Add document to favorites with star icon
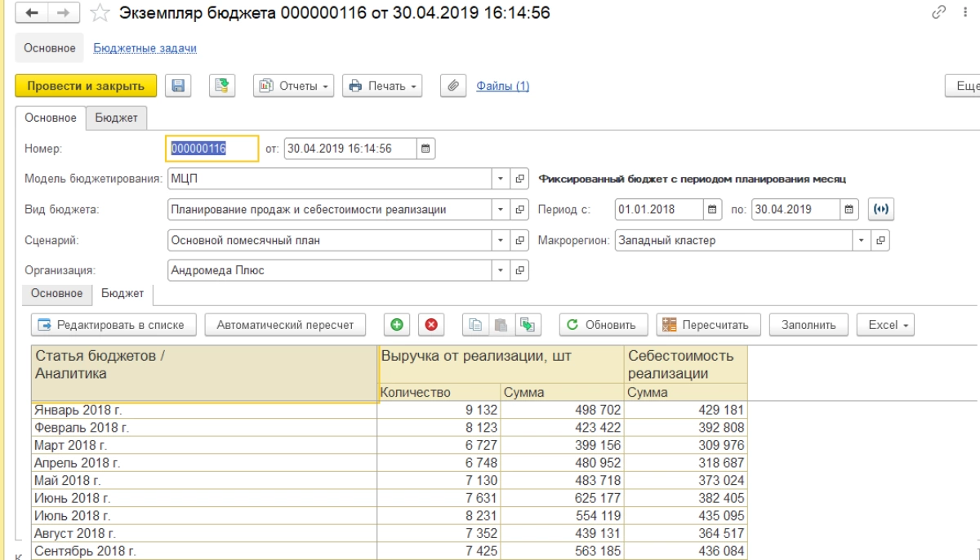The height and width of the screenshot is (560, 980). [100, 13]
